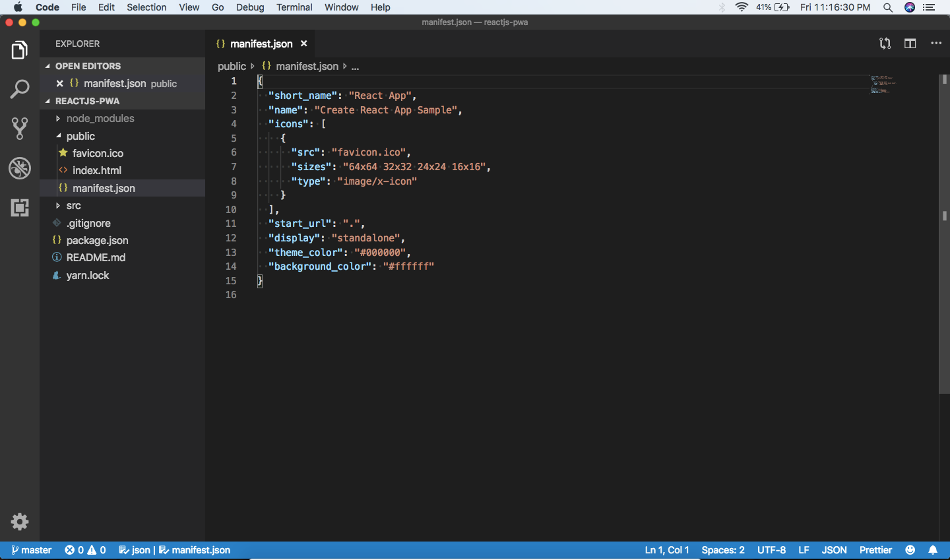Open the Debug view icon
The image size is (950, 560).
tap(20, 168)
